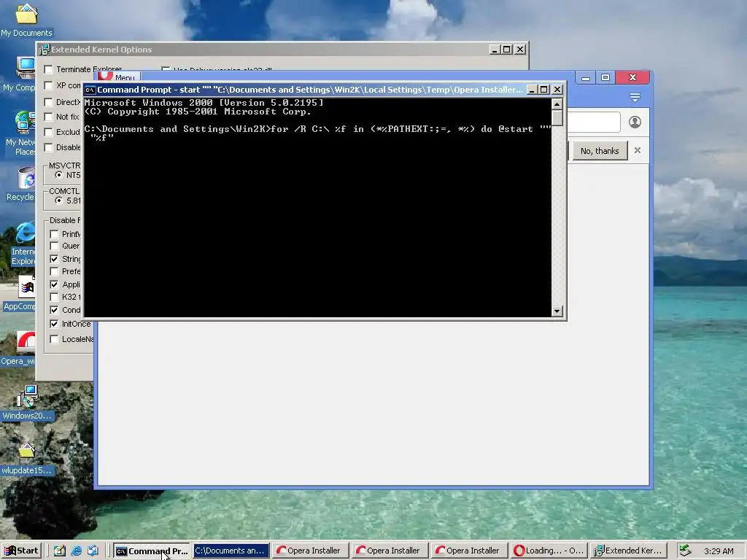Image resolution: width=747 pixels, height=560 pixels.
Task: Launch Outlook Express from Quick Launch
Action: [x=93, y=551]
